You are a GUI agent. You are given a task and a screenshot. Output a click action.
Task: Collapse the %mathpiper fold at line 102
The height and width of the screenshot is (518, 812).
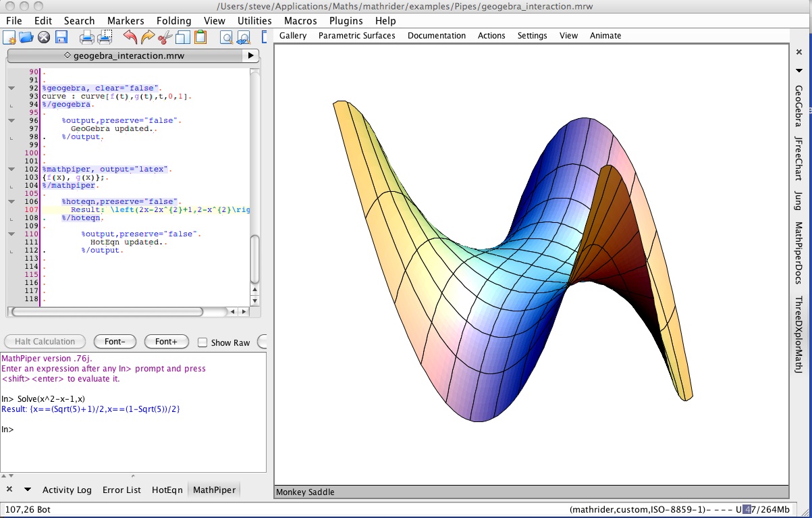point(11,170)
